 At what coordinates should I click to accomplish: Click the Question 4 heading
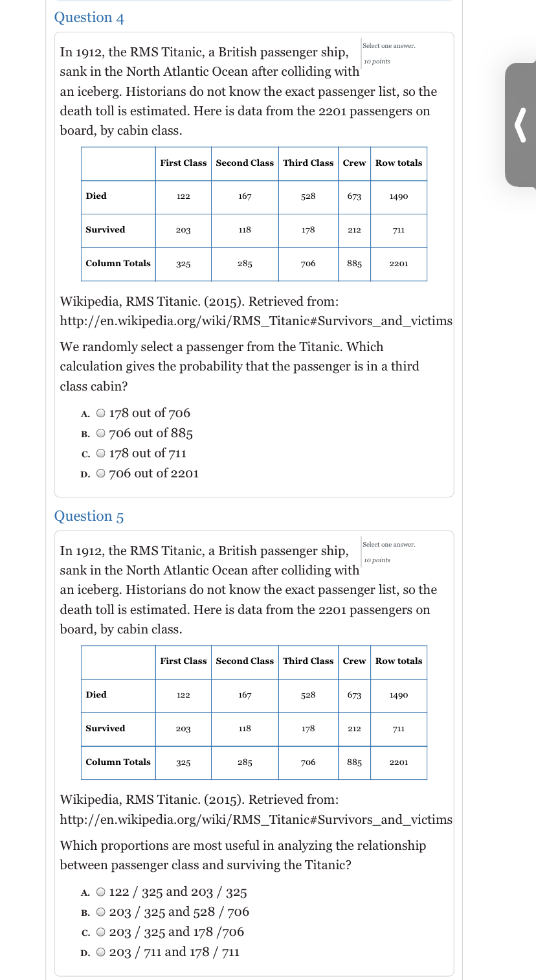point(89,17)
